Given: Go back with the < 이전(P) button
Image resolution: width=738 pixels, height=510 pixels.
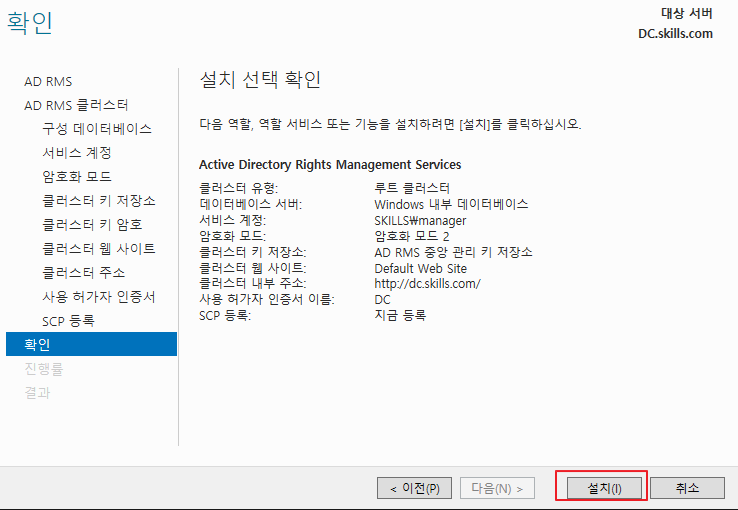Looking at the screenshot, I should (414, 488).
